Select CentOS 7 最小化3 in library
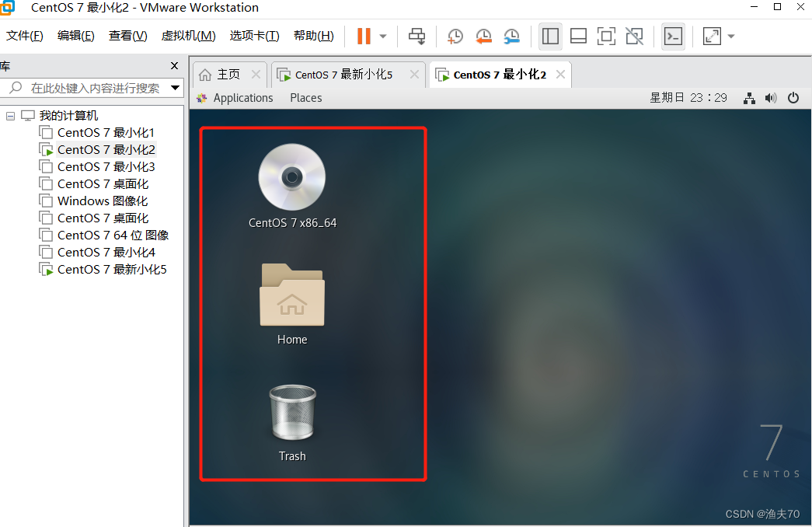The width and height of the screenshot is (812, 527). (106, 167)
